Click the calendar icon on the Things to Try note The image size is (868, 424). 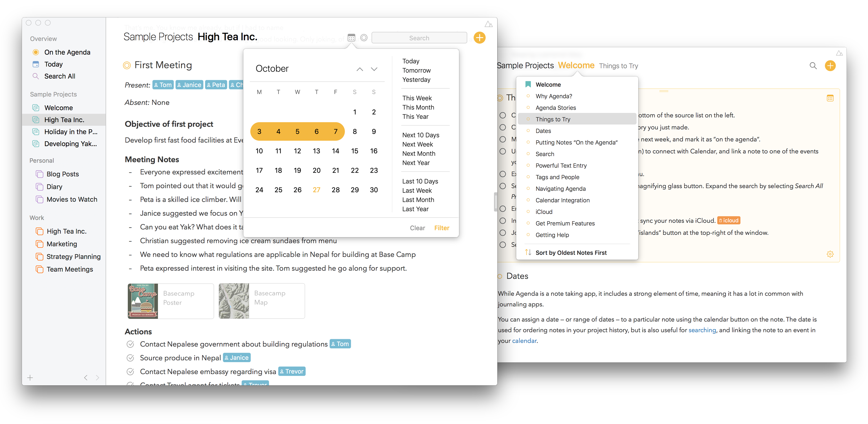point(830,98)
